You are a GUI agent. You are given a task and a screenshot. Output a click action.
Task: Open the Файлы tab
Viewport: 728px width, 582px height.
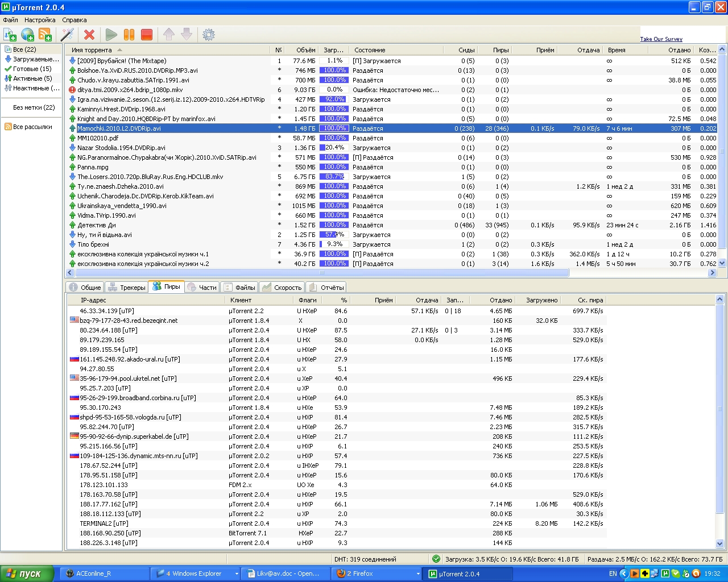tap(239, 288)
